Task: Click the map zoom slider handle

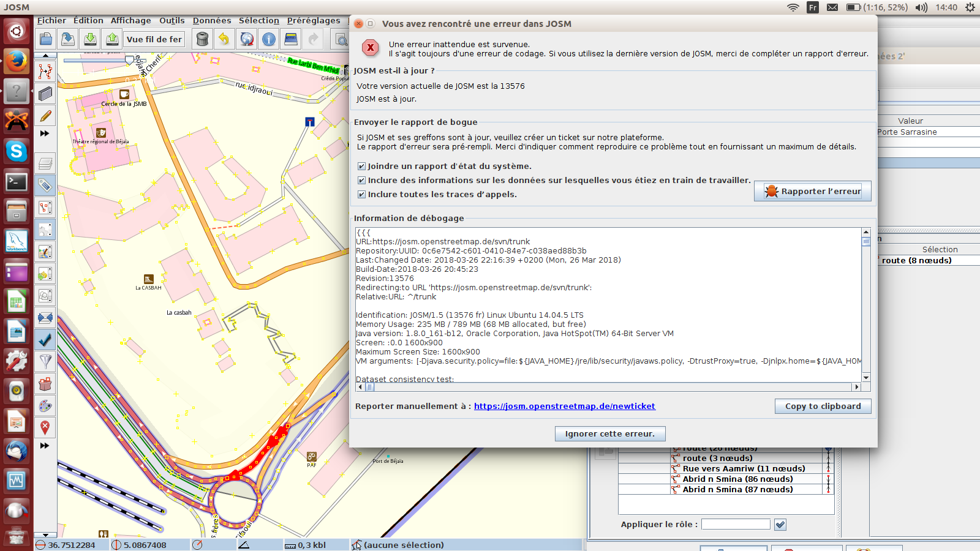Action: tap(129, 60)
